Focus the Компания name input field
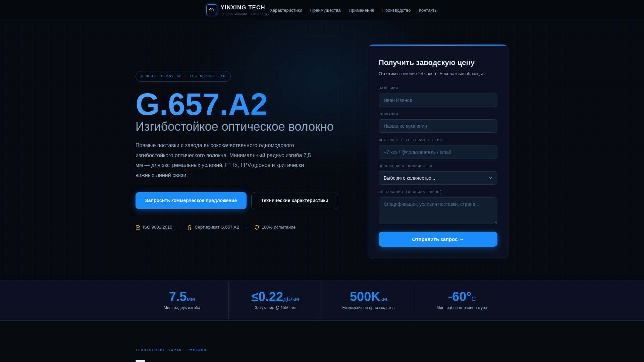 438,126
